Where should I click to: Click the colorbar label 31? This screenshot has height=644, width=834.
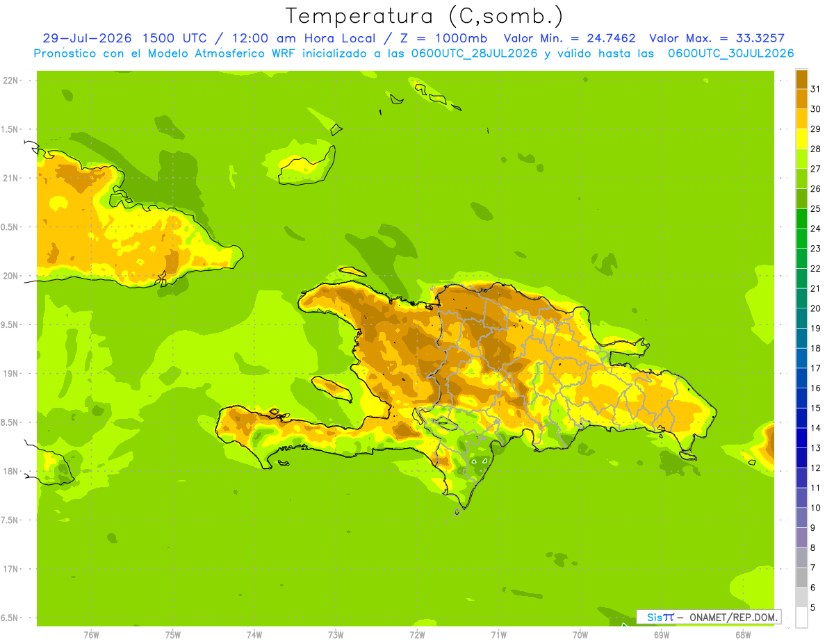pos(815,89)
